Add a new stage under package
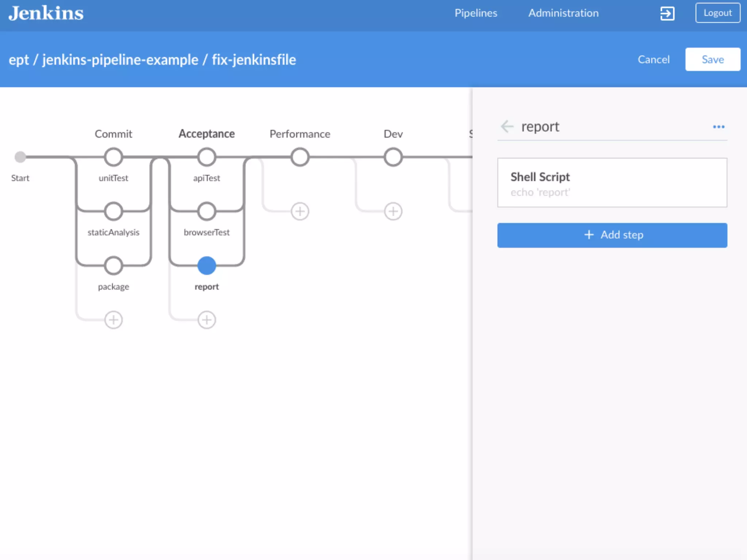 [113, 320]
